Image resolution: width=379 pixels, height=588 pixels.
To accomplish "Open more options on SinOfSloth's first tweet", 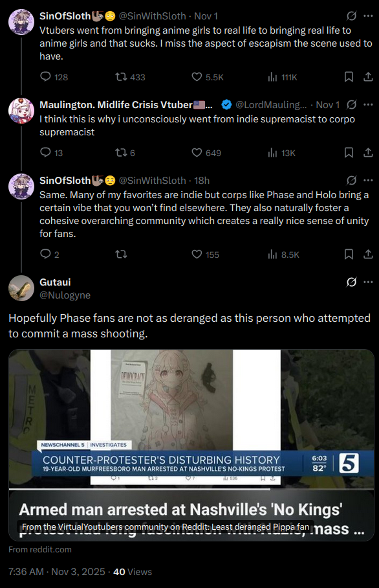I will point(368,16).
